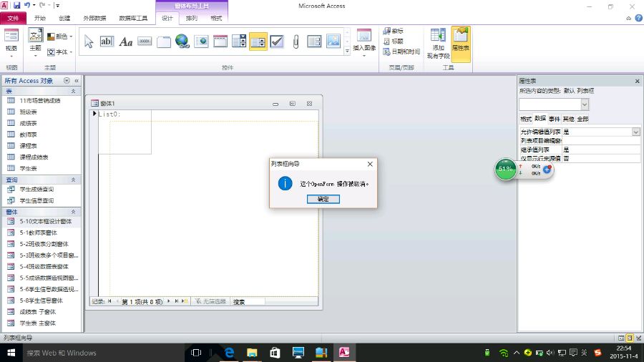Viewport: 644px width, 362px height.
Task: Open query 学生成绩查询
Action: pyautogui.click(x=36, y=189)
